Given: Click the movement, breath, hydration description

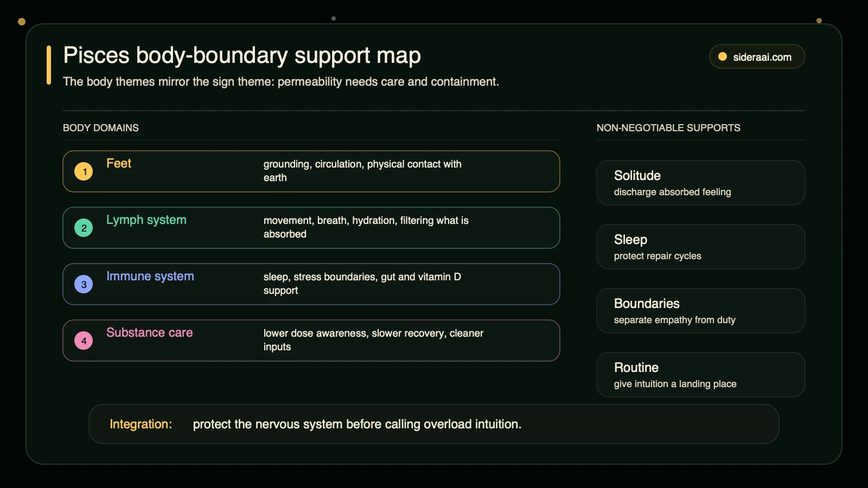Looking at the screenshot, I should tap(366, 227).
